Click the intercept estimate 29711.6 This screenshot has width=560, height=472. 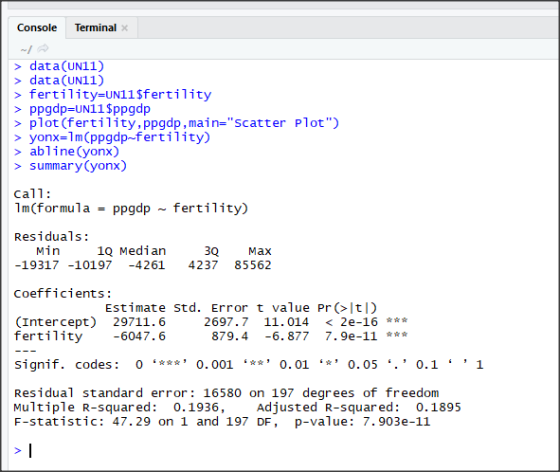(x=139, y=322)
